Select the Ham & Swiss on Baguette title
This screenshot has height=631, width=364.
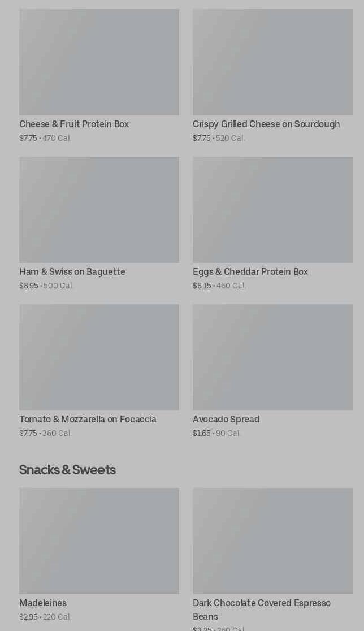click(x=72, y=272)
